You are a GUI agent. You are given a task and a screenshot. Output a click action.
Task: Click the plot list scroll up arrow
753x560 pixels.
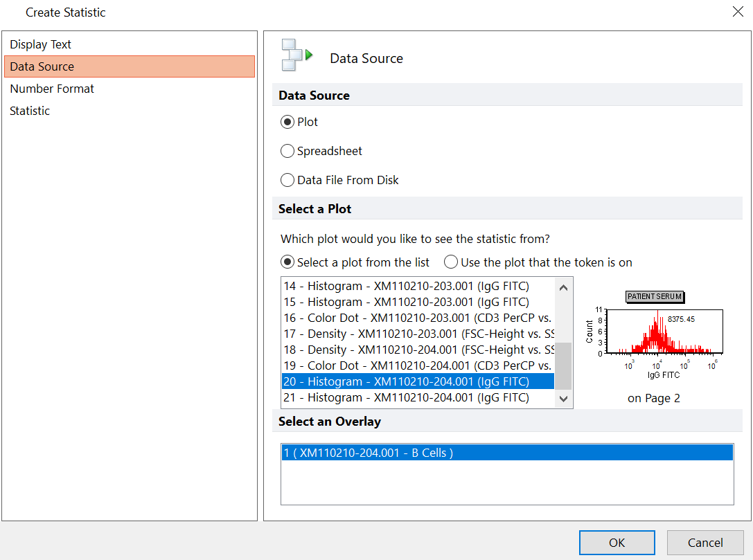pos(564,287)
